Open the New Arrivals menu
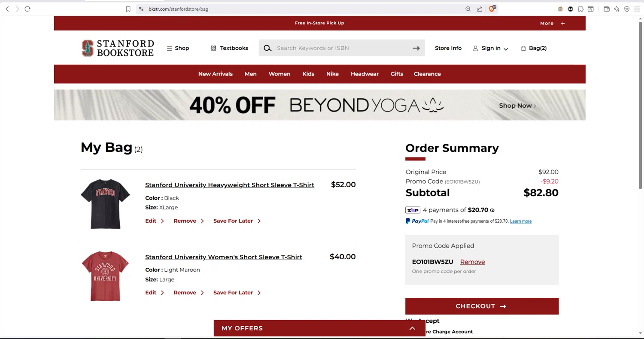 tap(215, 74)
